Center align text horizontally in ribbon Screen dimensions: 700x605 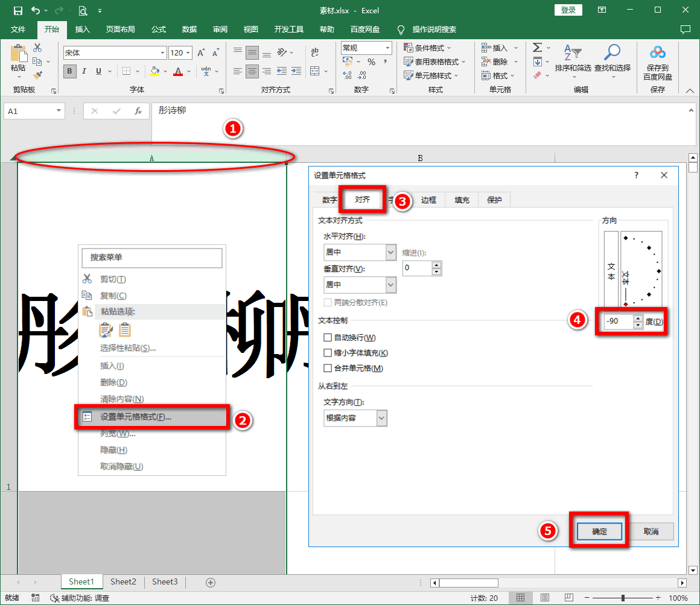click(252, 71)
